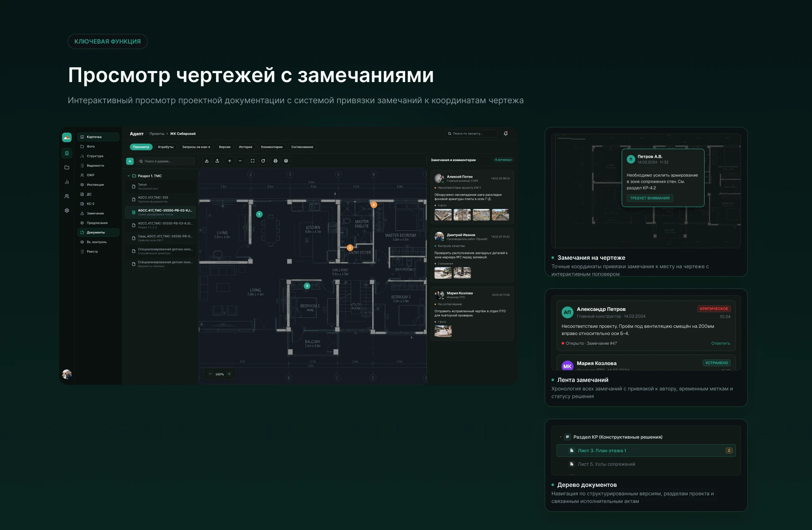Open the users icon in the left rail
Viewport: 812px width, 530px height.
pyautogui.click(x=67, y=196)
